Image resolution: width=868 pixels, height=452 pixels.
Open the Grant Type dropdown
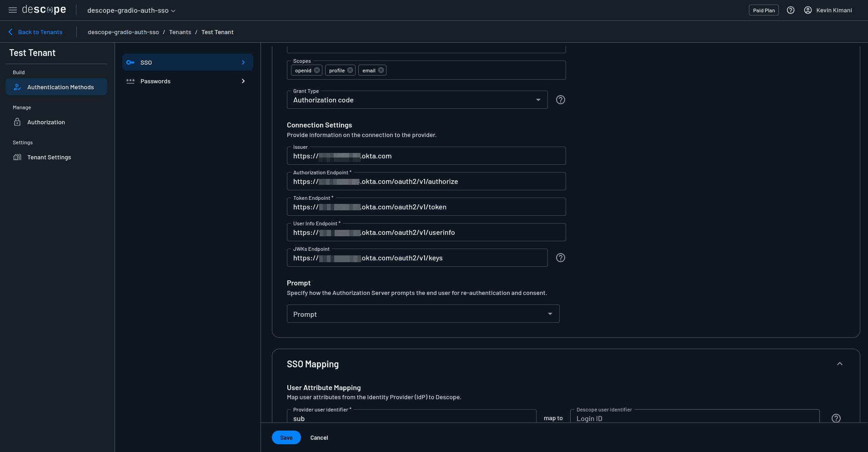pyautogui.click(x=538, y=100)
